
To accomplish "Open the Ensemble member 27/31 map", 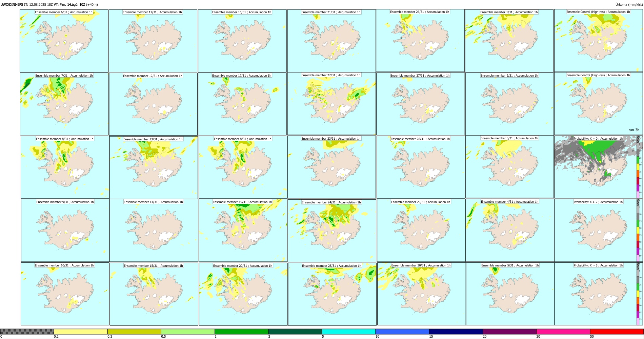I will pyautogui.click(x=420, y=104).
